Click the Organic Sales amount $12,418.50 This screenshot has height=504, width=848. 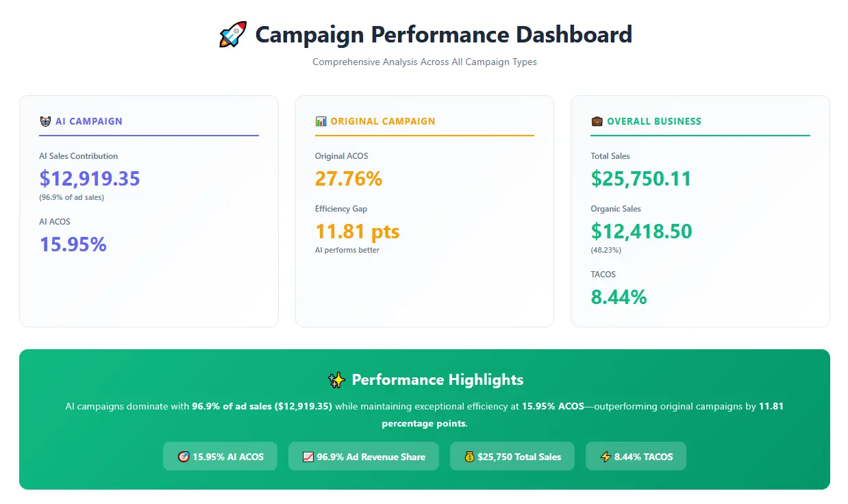(641, 231)
